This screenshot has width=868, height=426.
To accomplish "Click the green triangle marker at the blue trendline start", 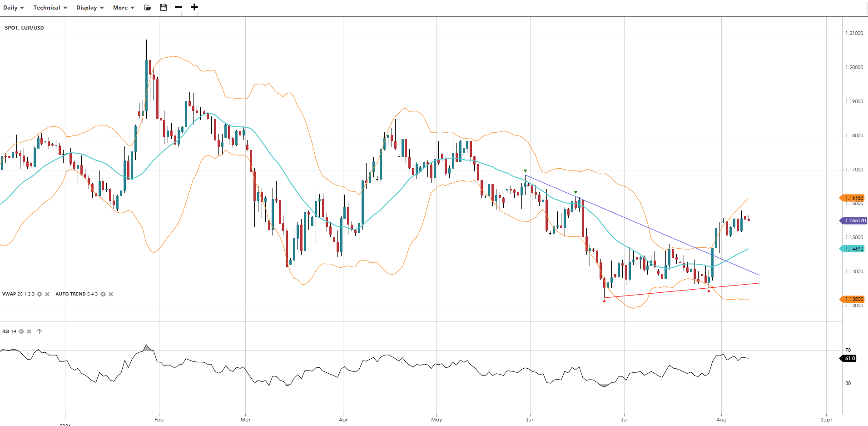I will [526, 171].
